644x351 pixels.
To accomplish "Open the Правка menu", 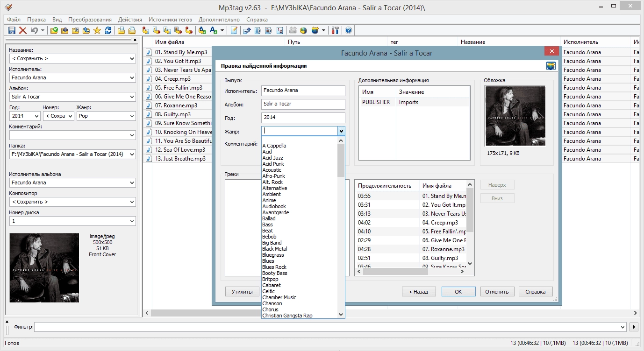I will 36,20.
